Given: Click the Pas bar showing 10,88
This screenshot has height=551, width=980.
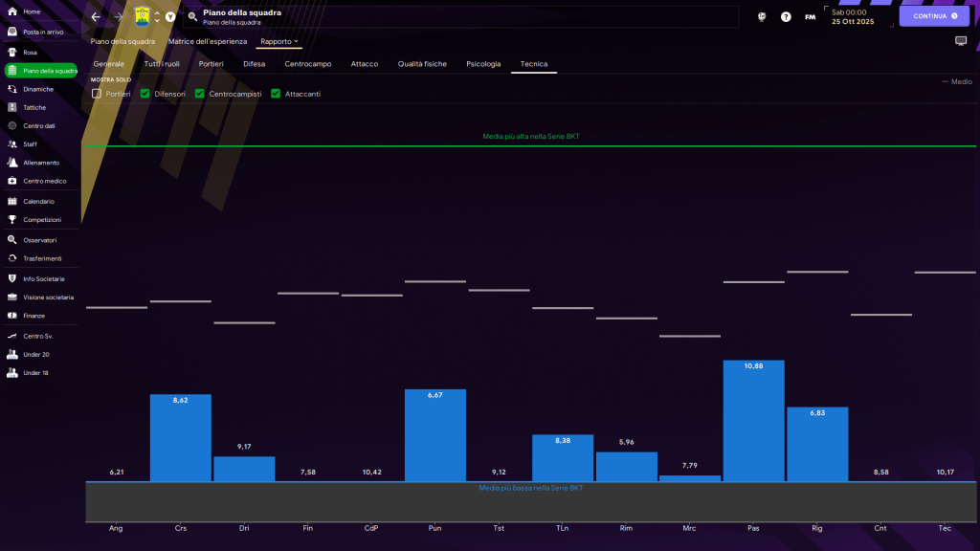Looking at the screenshot, I should (x=753, y=421).
